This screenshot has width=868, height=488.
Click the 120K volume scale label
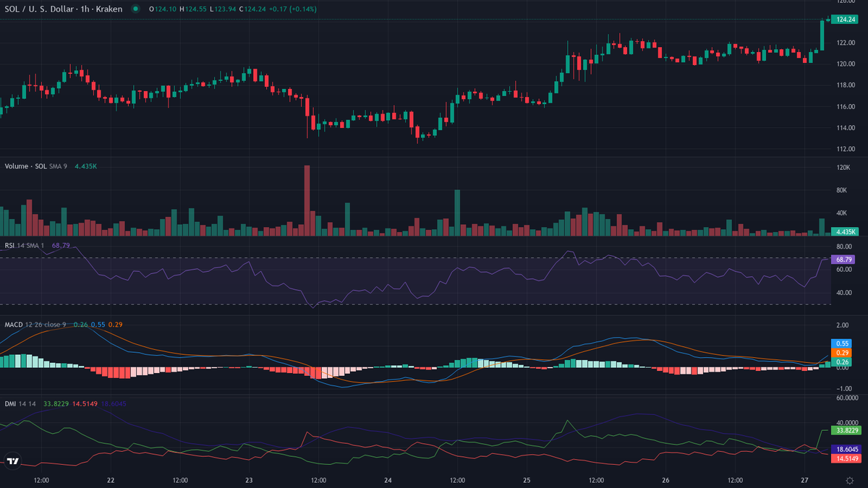coord(843,168)
